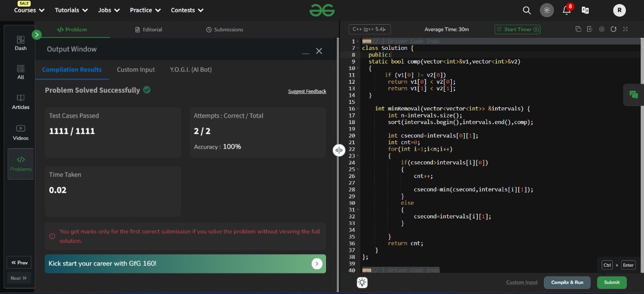Click the exit/import code icon in editor toolbar

click(x=590, y=29)
